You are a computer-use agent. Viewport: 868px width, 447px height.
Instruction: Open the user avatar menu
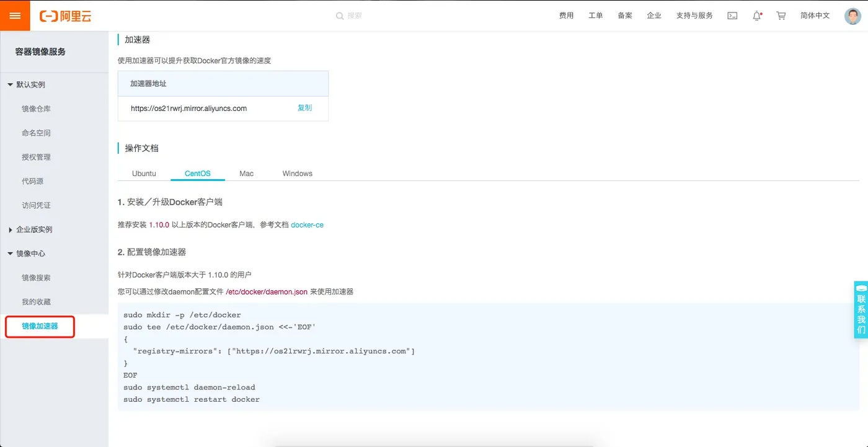coord(853,16)
